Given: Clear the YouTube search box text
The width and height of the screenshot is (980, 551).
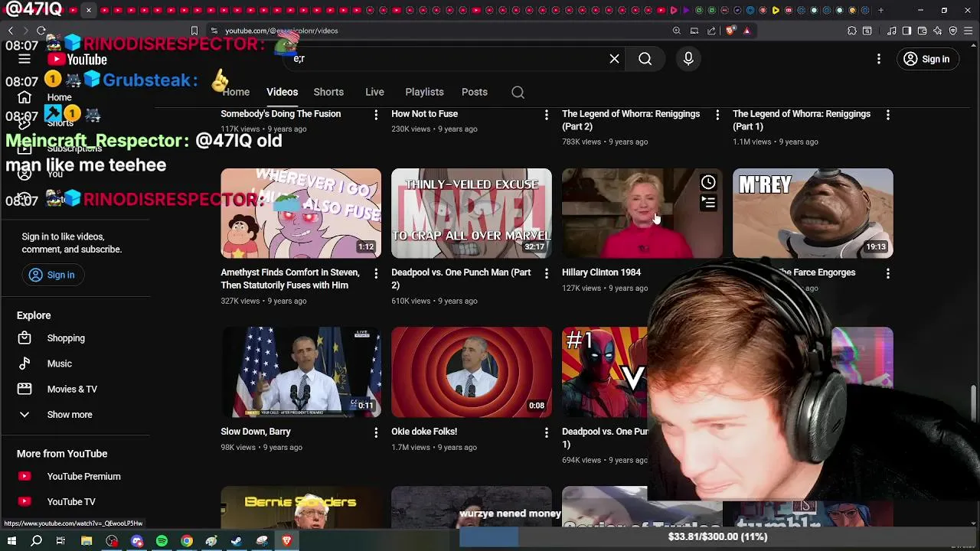Looking at the screenshot, I should pos(614,59).
